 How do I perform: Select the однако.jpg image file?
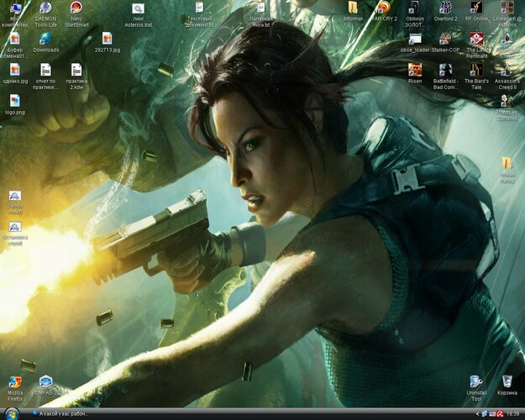[x=15, y=71]
